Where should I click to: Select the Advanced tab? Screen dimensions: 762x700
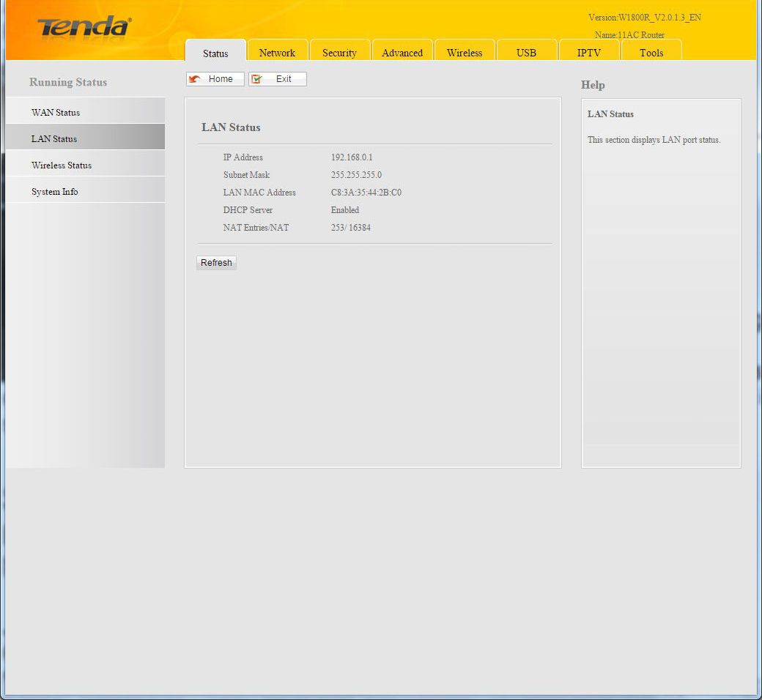pyautogui.click(x=402, y=53)
